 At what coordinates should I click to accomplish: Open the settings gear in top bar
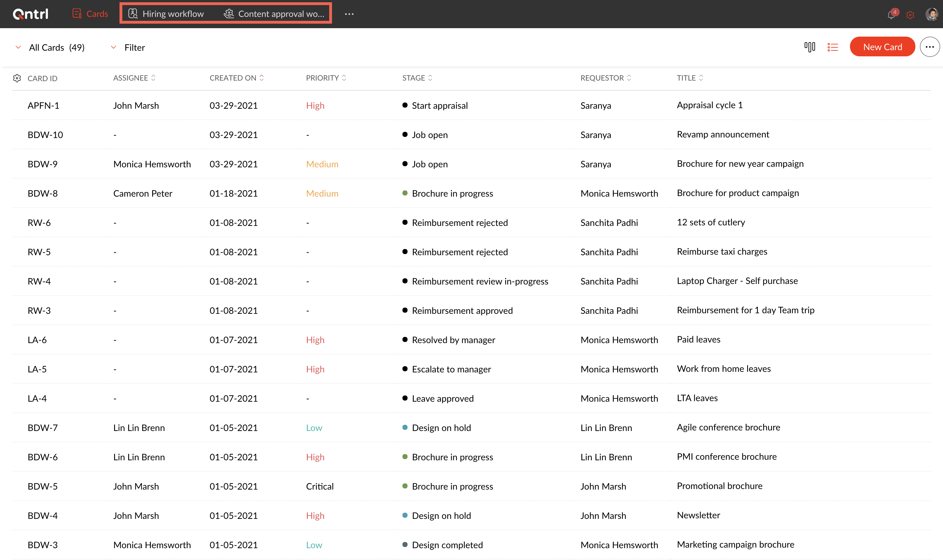pyautogui.click(x=910, y=15)
